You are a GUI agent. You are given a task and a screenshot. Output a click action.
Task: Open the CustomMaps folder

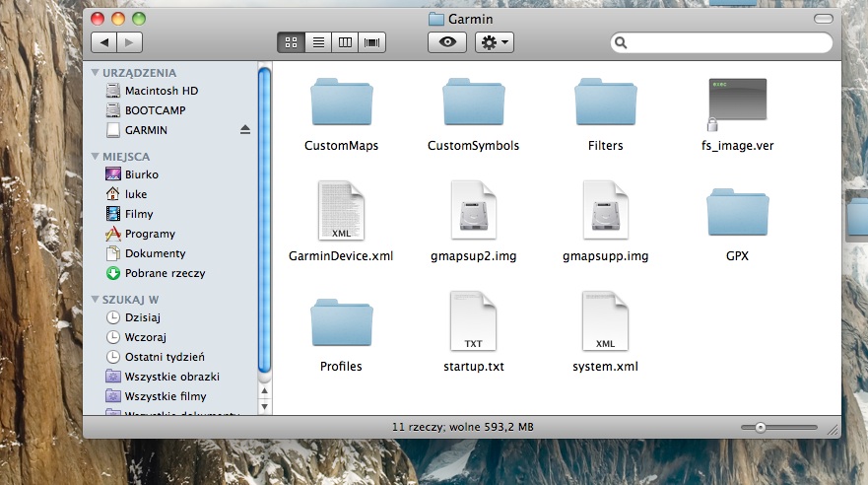(341, 103)
